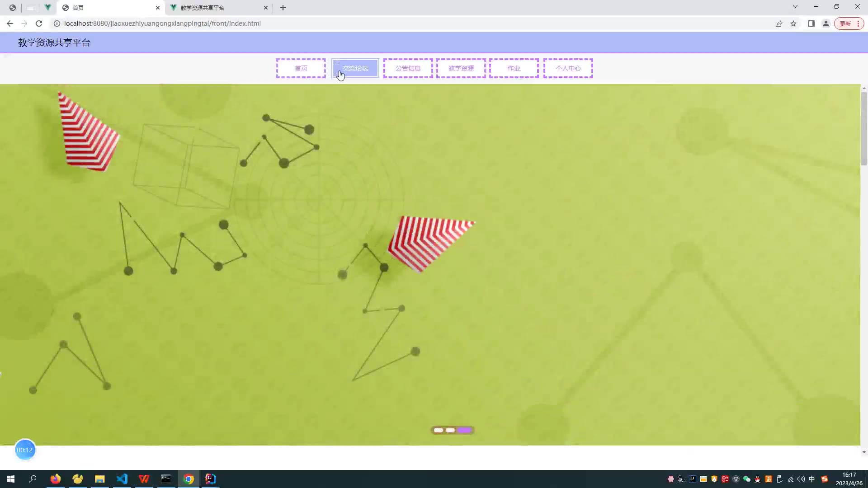The width and height of the screenshot is (868, 488).
Task: Reload the current page
Action: [39, 23]
